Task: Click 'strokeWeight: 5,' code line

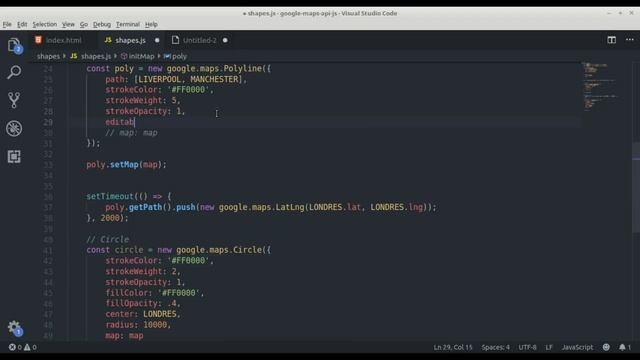Action: 143,100
